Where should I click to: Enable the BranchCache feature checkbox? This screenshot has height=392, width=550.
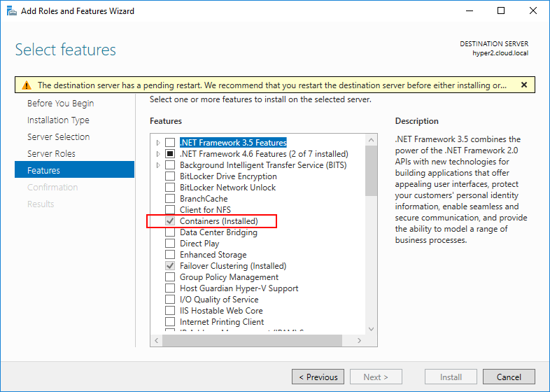[x=170, y=199]
